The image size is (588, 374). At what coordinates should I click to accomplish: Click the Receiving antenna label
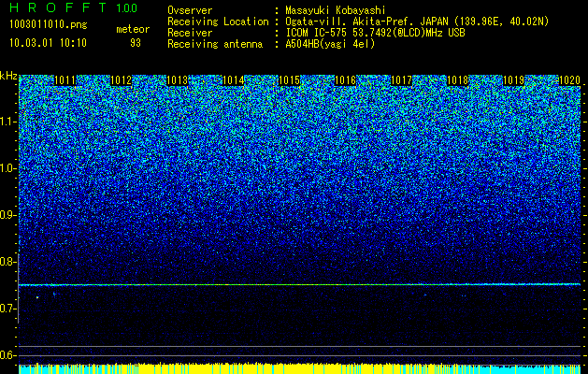(215, 44)
